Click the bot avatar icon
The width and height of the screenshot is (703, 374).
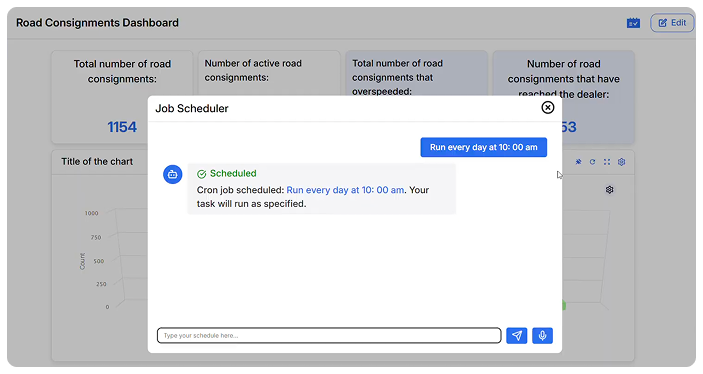173,174
